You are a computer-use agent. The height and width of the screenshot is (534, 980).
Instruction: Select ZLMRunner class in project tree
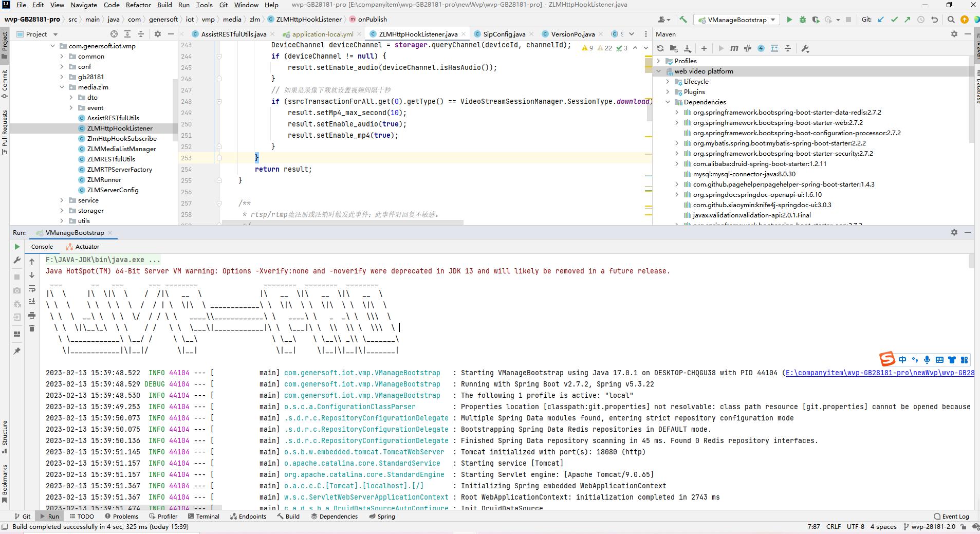pyautogui.click(x=104, y=179)
